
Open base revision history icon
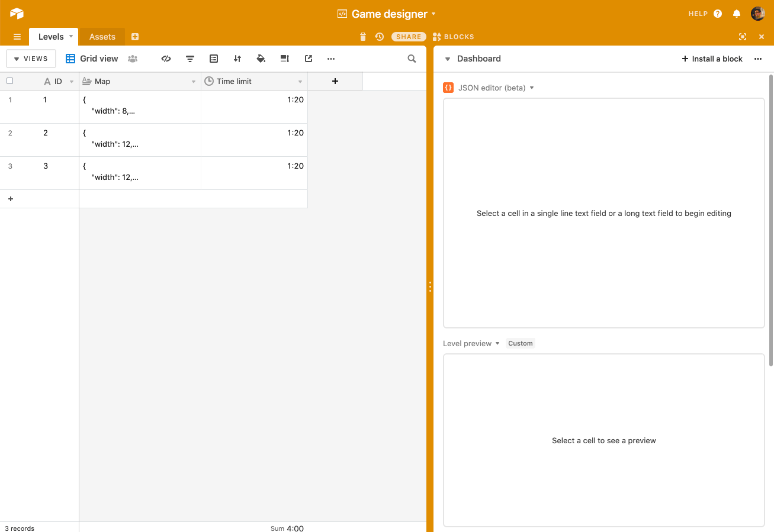tap(380, 37)
